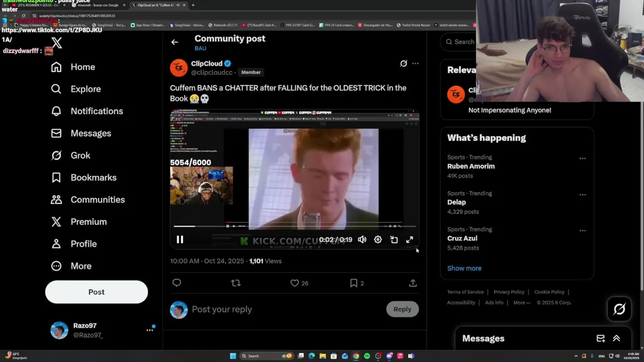Open the Cruz Azul trending topic
This screenshot has width=644, height=362.
coord(462,238)
